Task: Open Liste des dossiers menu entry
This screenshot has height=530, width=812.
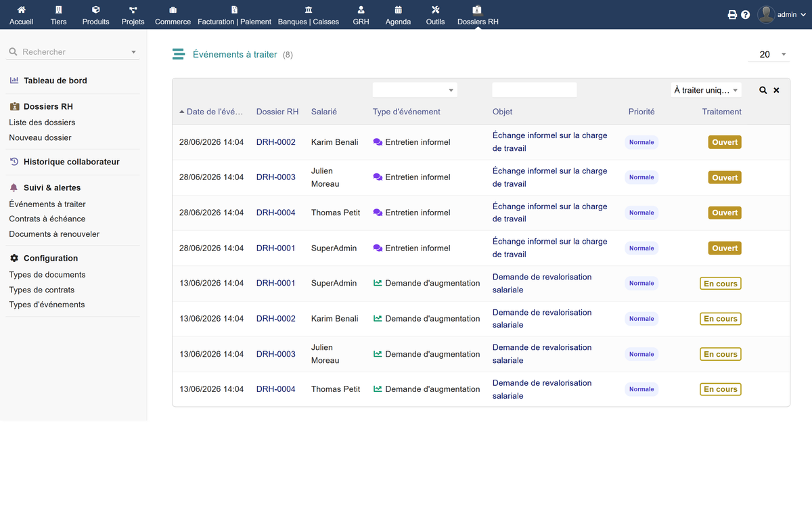Action: click(x=42, y=123)
